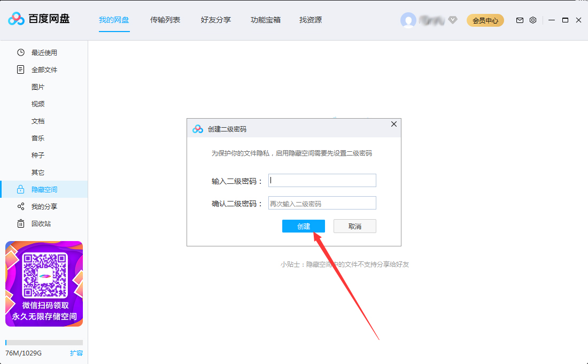Screen dimensions: 588x364
Task: Click the 76M/1029G storage progress bar
Action: coord(44,342)
